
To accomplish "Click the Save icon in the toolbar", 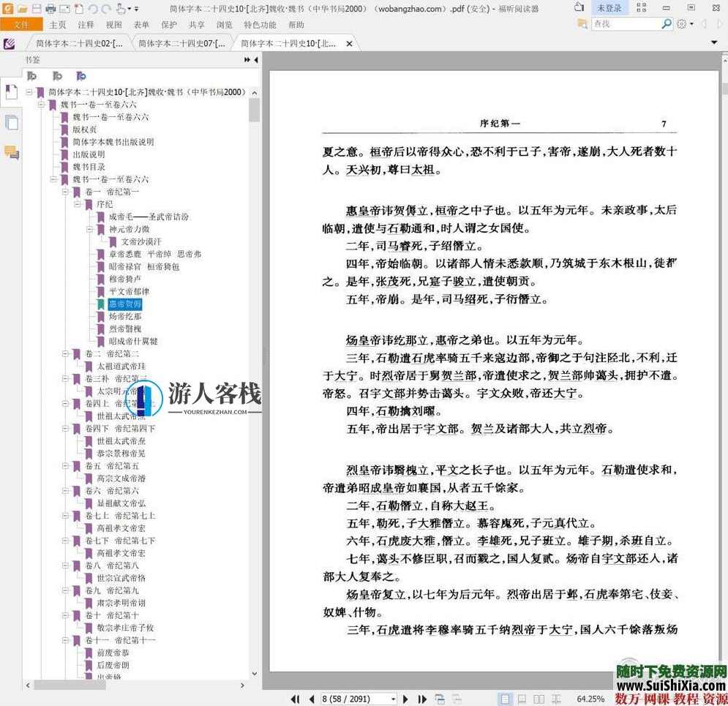I will click(37, 8).
